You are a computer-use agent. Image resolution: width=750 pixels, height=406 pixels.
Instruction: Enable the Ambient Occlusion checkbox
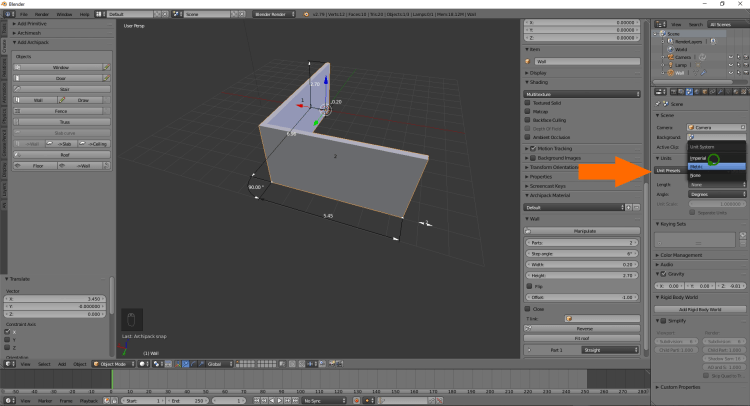click(529, 136)
